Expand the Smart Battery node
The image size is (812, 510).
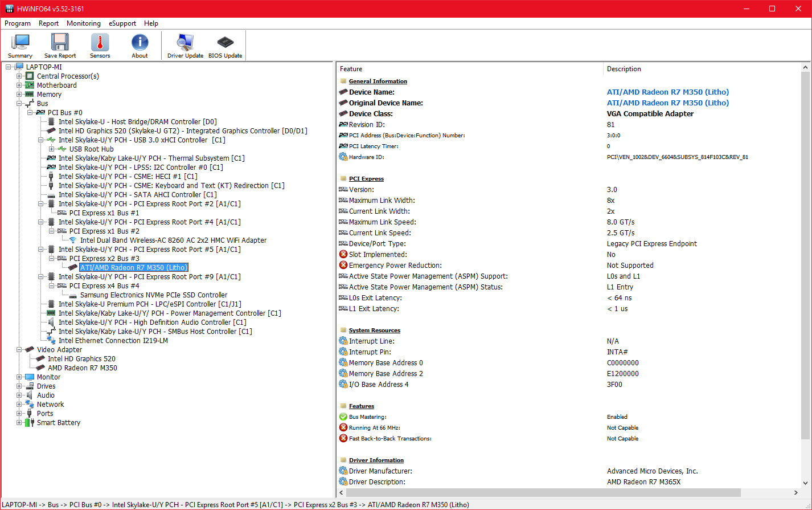pos(19,423)
